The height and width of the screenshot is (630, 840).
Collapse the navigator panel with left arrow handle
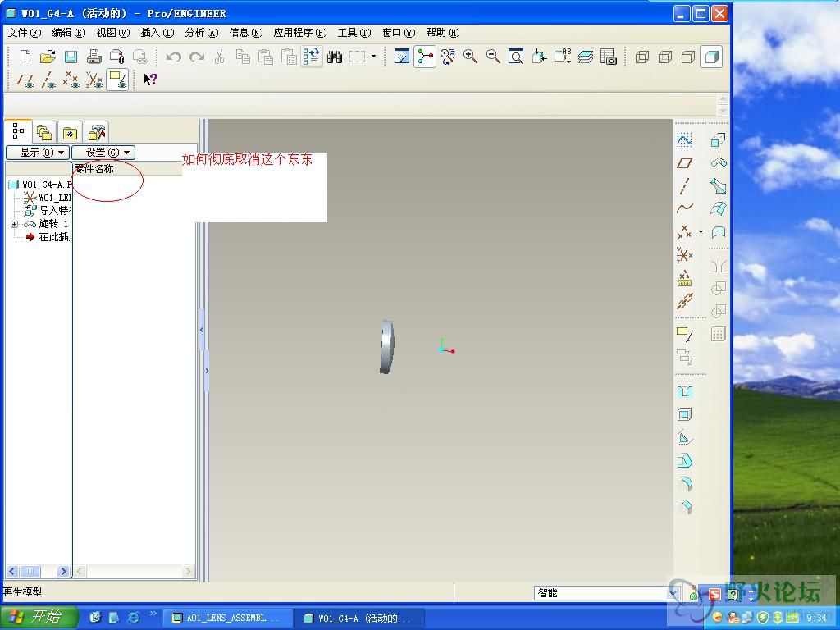click(202, 330)
